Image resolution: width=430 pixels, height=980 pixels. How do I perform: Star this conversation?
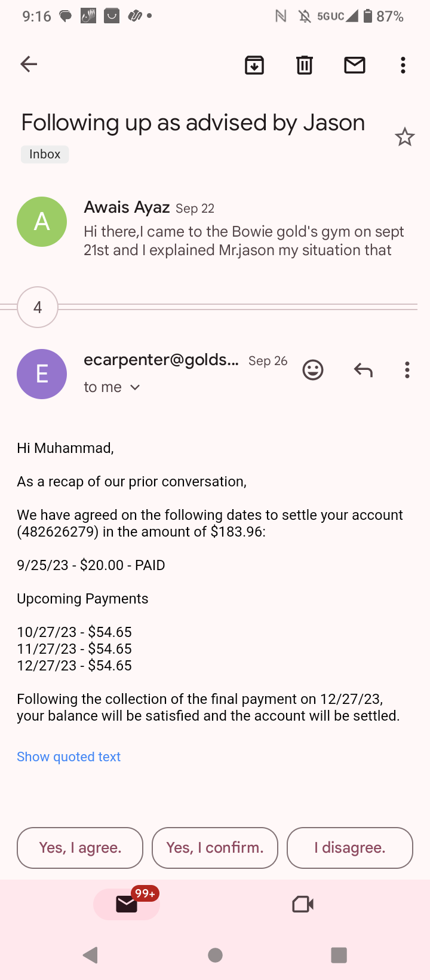tap(405, 137)
